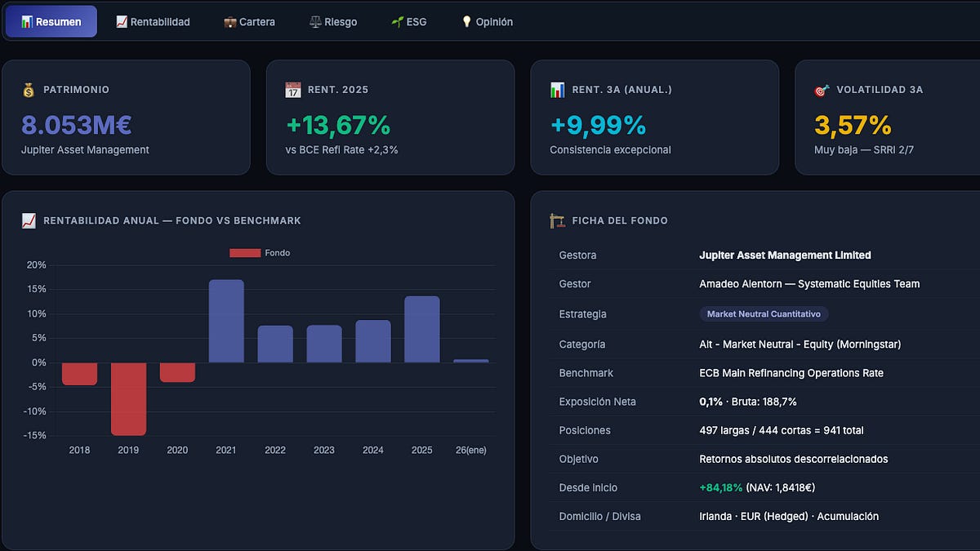Click the target icon beside Volatilidad 3A
This screenshot has width=980, height=551.
point(822,90)
